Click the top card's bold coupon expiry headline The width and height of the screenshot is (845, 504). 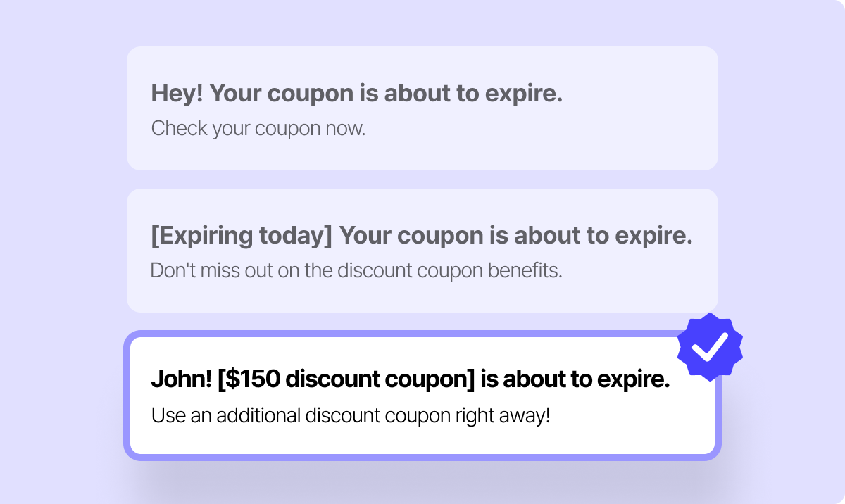pos(356,94)
